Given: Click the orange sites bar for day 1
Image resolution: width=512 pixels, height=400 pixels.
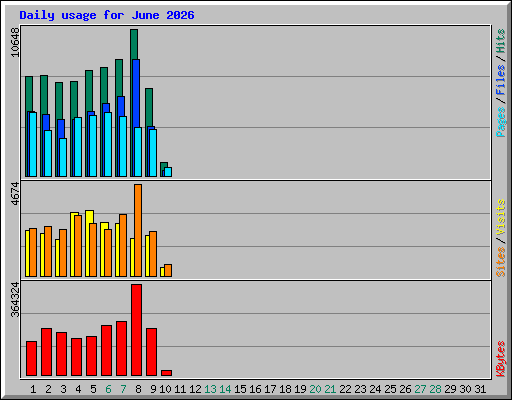Looking at the screenshot, I should (33, 252).
